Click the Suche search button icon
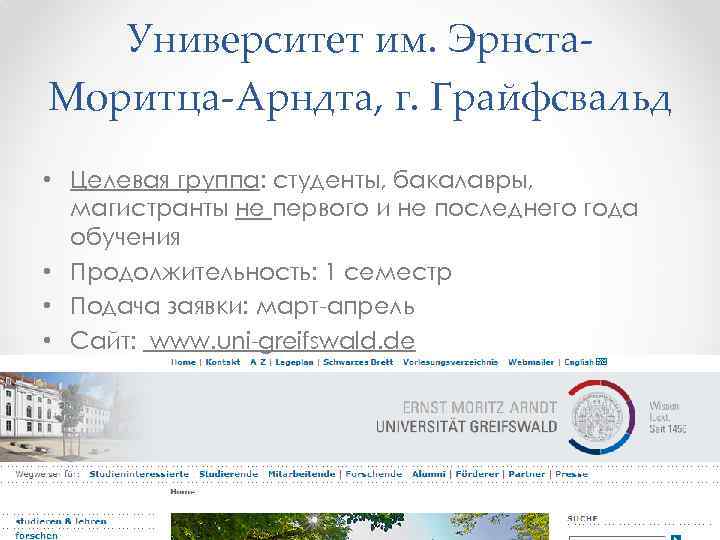The width and height of the screenshot is (720, 540). tap(676, 538)
